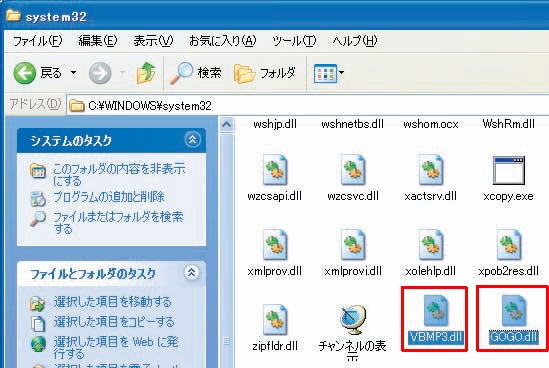The width and height of the screenshot is (549, 368).
Task: Select the xolehlp.dll file icon
Action: pyautogui.click(x=431, y=245)
